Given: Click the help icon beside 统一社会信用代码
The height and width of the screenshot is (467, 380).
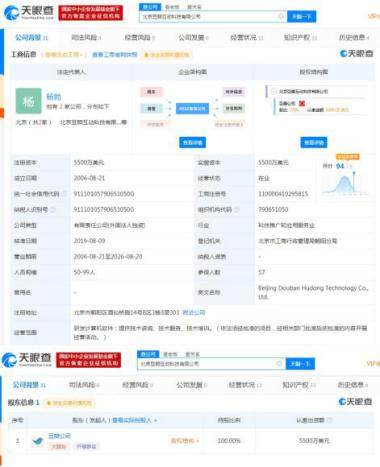Looking at the screenshot, I should point(64,194).
